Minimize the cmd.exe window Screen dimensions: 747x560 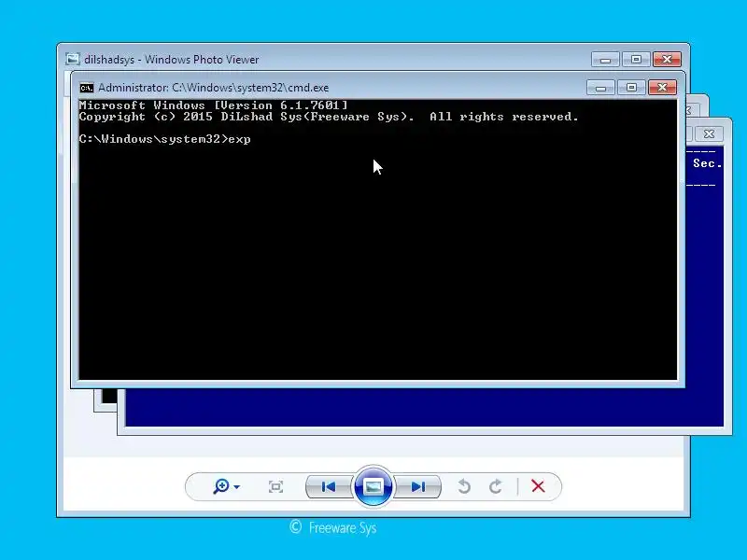600,88
